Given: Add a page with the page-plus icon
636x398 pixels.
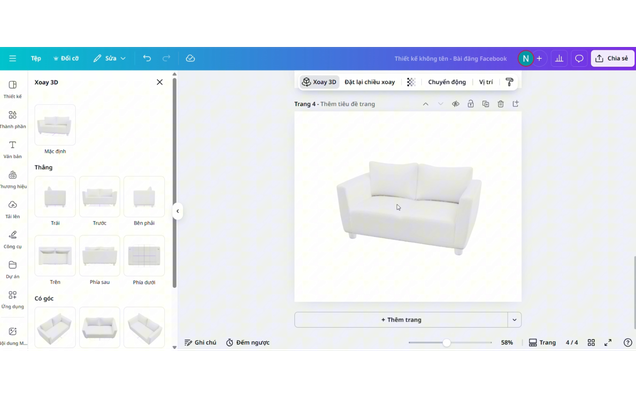Looking at the screenshot, I should click(516, 104).
